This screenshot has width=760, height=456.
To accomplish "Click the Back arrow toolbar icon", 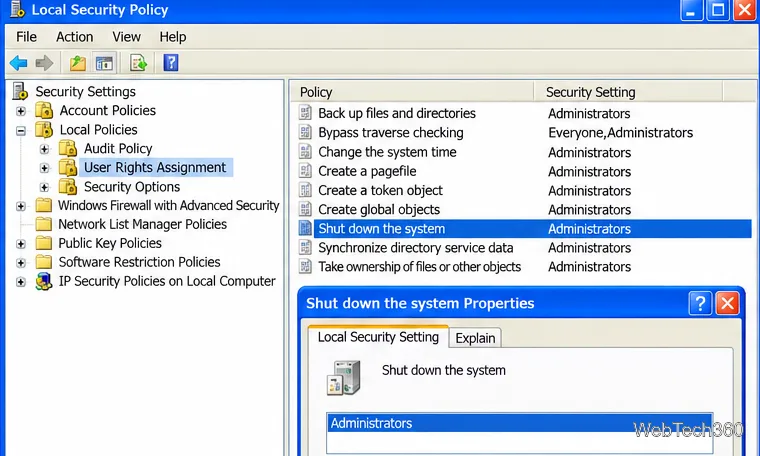I will [x=18, y=63].
